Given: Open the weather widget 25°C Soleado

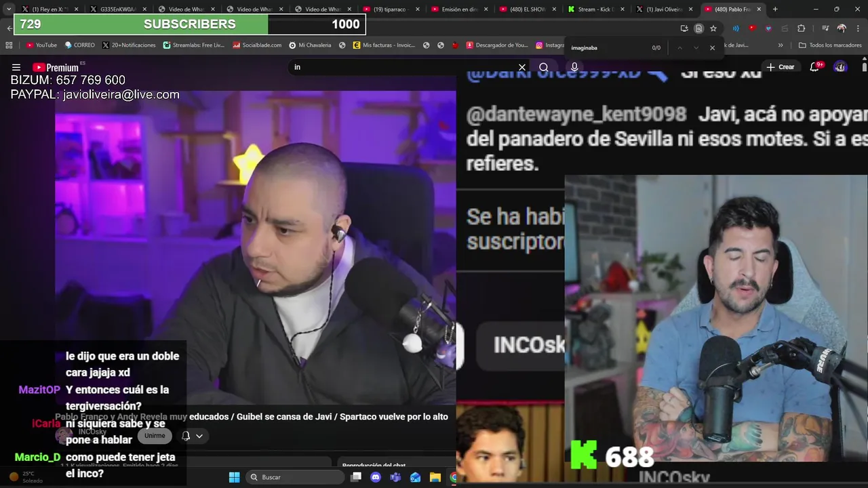Looking at the screenshot, I should pos(26,477).
